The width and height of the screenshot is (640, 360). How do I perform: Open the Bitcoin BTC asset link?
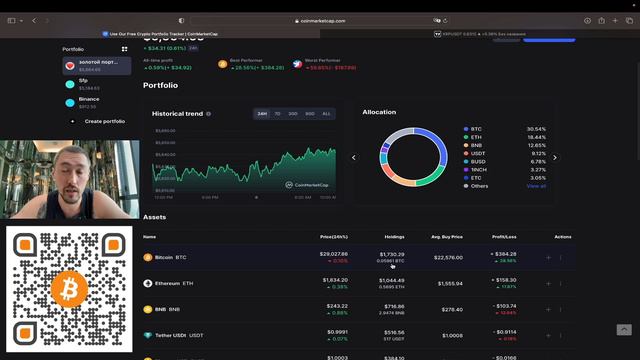(165, 258)
